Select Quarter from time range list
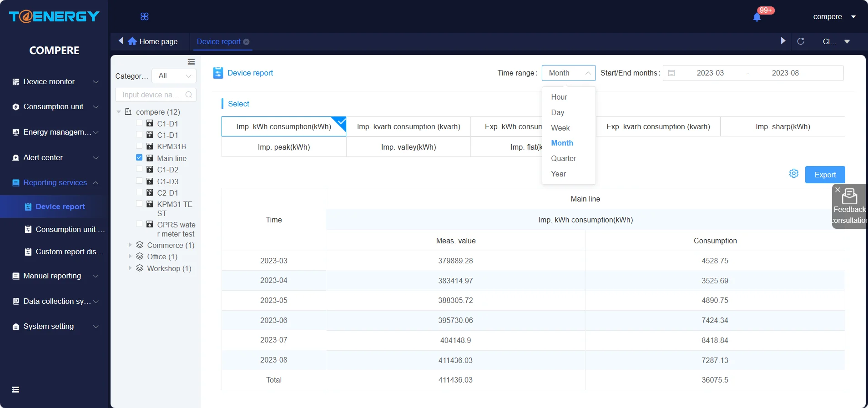Image resolution: width=868 pixels, height=408 pixels. click(563, 158)
